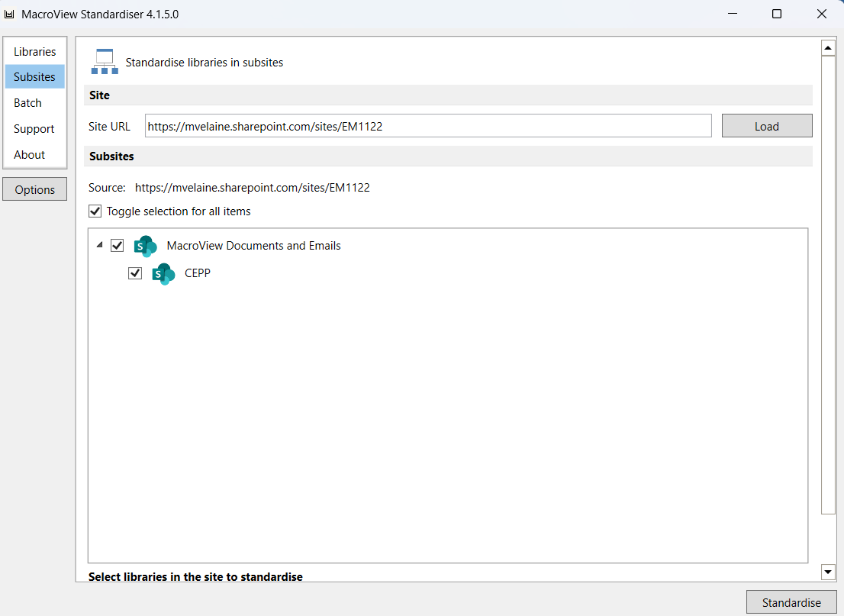
Task: Click SharePoint icon next to CEPP
Action: (163, 273)
